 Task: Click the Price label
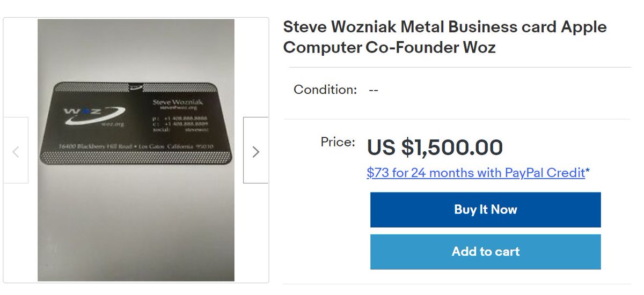point(338,142)
